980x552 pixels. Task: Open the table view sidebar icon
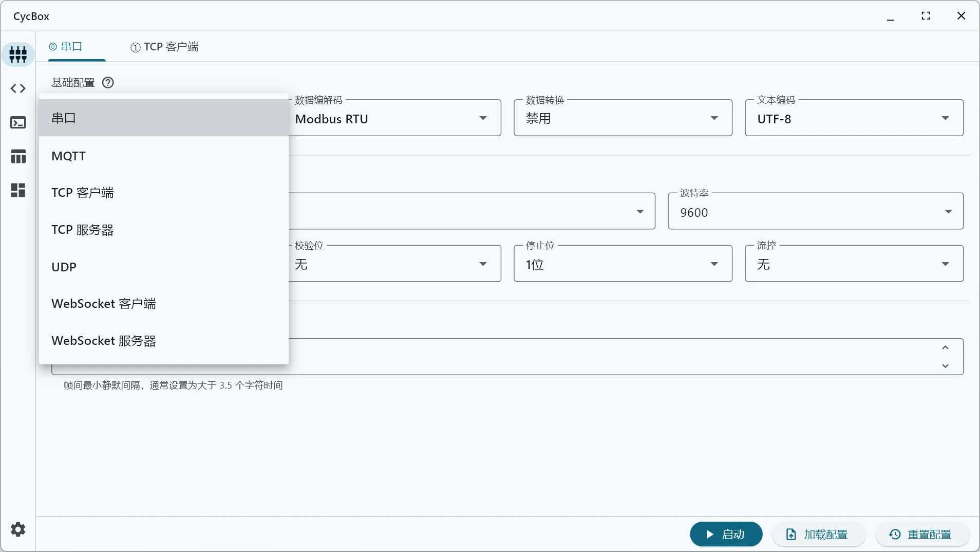pyautogui.click(x=18, y=156)
